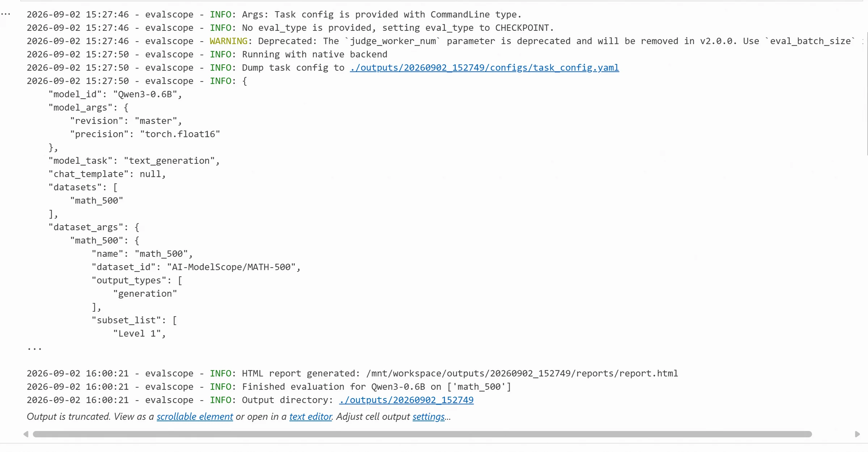View output as a scrollable element
868x452 pixels.
(195, 417)
